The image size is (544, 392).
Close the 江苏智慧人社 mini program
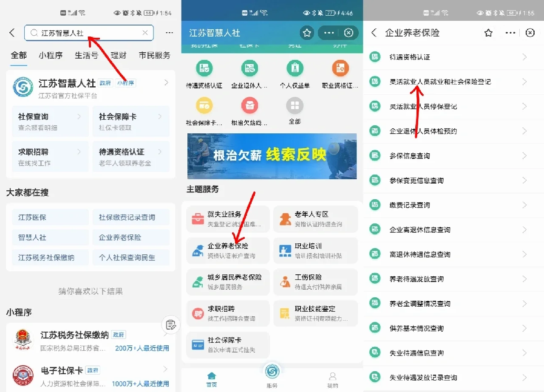point(348,33)
